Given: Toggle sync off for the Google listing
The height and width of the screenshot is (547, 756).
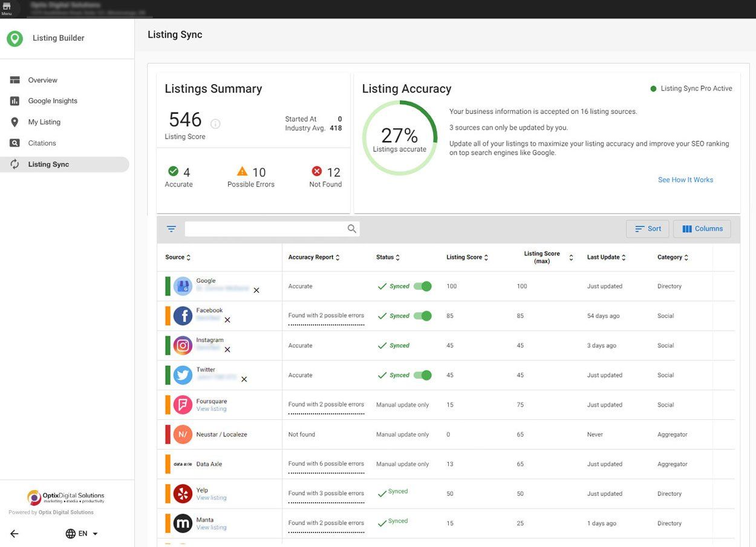Looking at the screenshot, I should coord(423,285).
